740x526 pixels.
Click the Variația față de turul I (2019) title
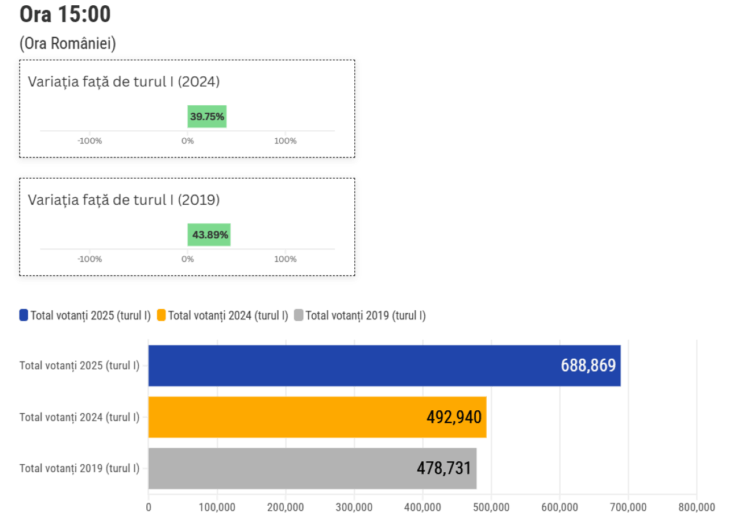point(124,200)
